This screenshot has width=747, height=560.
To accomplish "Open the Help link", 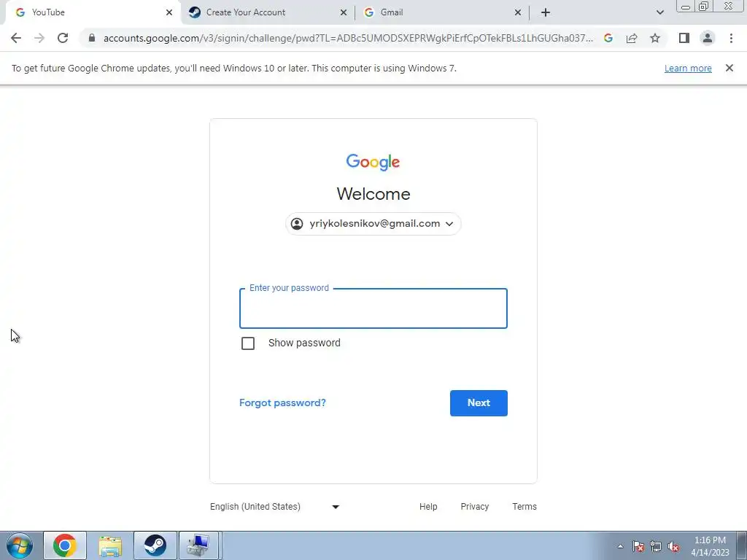I will pyautogui.click(x=428, y=507).
